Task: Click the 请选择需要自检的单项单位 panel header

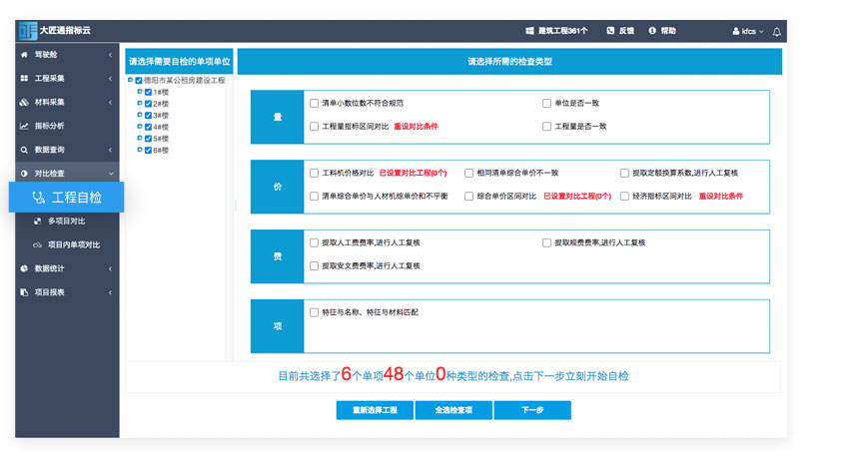Action: tap(180, 62)
